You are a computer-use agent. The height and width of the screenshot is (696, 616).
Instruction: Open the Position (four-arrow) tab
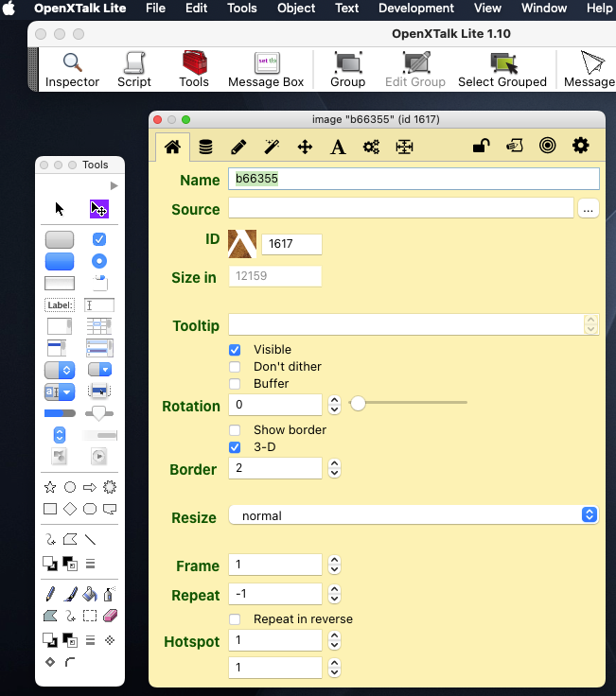click(x=305, y=147)
